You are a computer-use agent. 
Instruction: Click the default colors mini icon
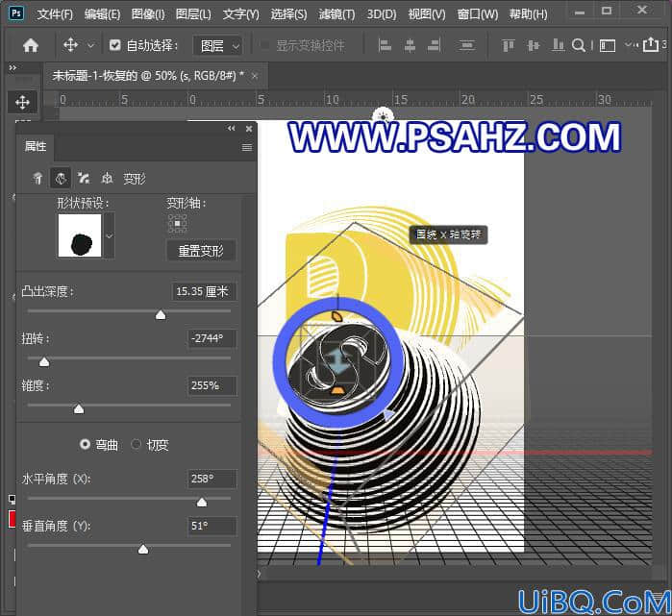click(x=12, y=499)
